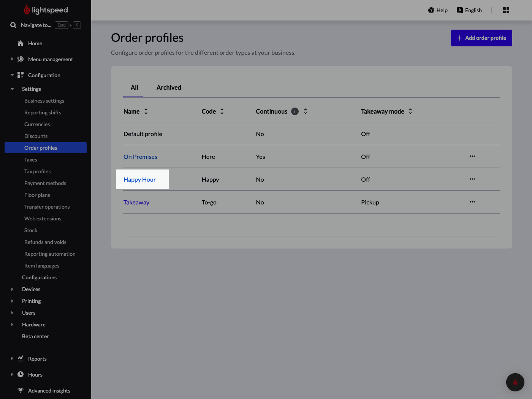Click the Advanced insights bulb icon

tap(21, 391)
